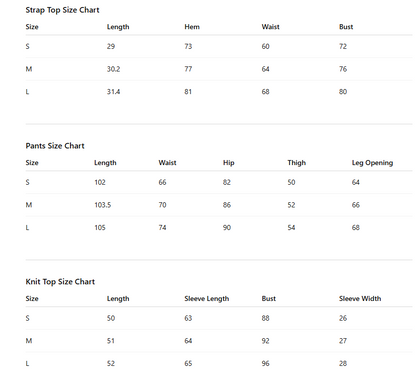Click the Bust column header in Strap Top chart
The image size is (416, 385).
[346, 27]
